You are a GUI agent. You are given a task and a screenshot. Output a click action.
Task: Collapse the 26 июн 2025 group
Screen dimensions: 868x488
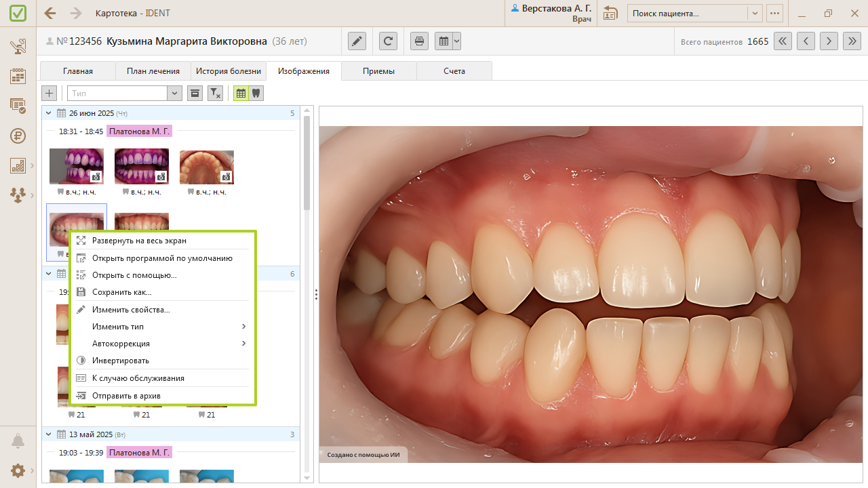(x=49, y=113)
